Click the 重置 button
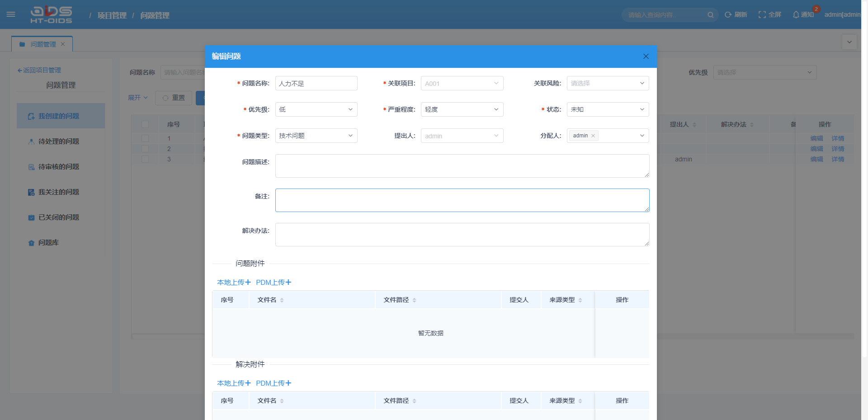 174,98
